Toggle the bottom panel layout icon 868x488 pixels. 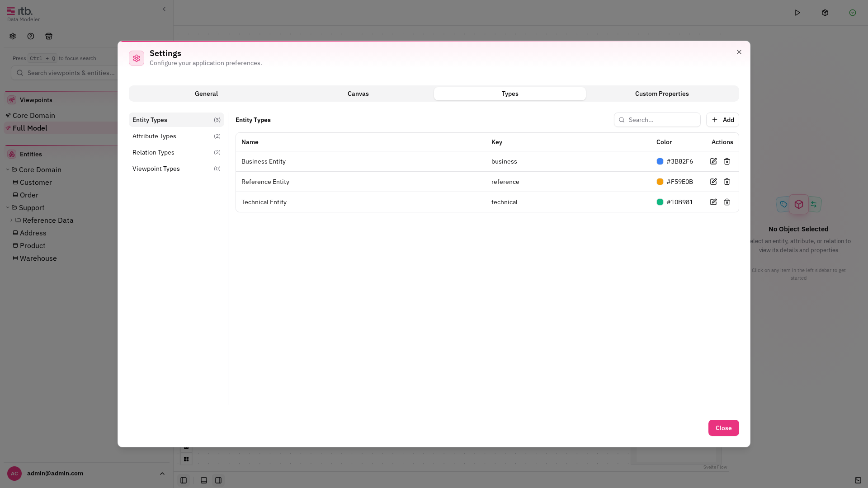pyautogui.click(x=204, y=480)
